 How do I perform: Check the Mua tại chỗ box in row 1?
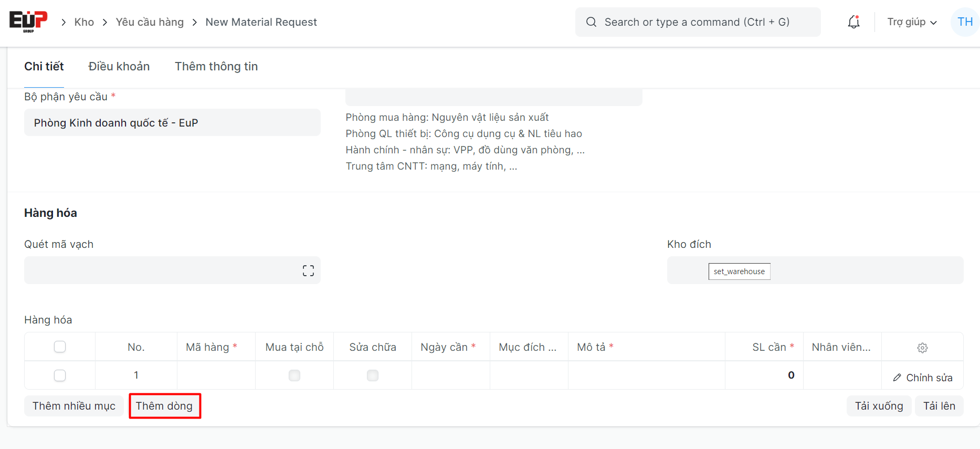coord(294,375)
